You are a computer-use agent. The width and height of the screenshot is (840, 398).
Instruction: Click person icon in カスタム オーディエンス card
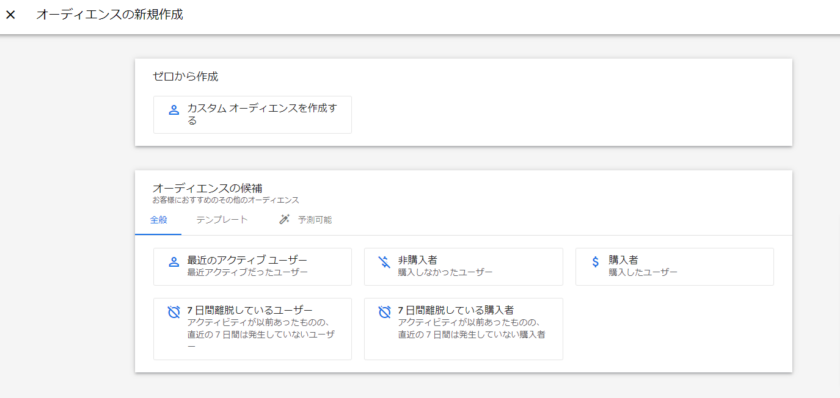[174, 110]
